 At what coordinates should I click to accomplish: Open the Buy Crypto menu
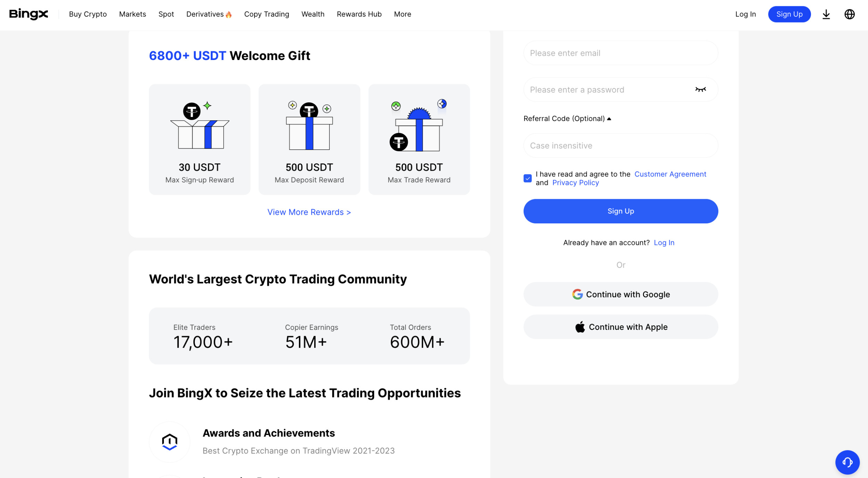tap(88, 14)
